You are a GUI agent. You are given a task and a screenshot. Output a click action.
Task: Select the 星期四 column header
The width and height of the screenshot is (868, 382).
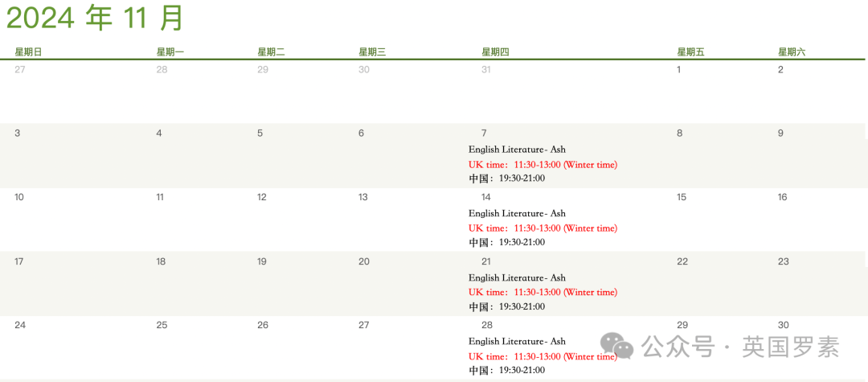pos(495,52)
